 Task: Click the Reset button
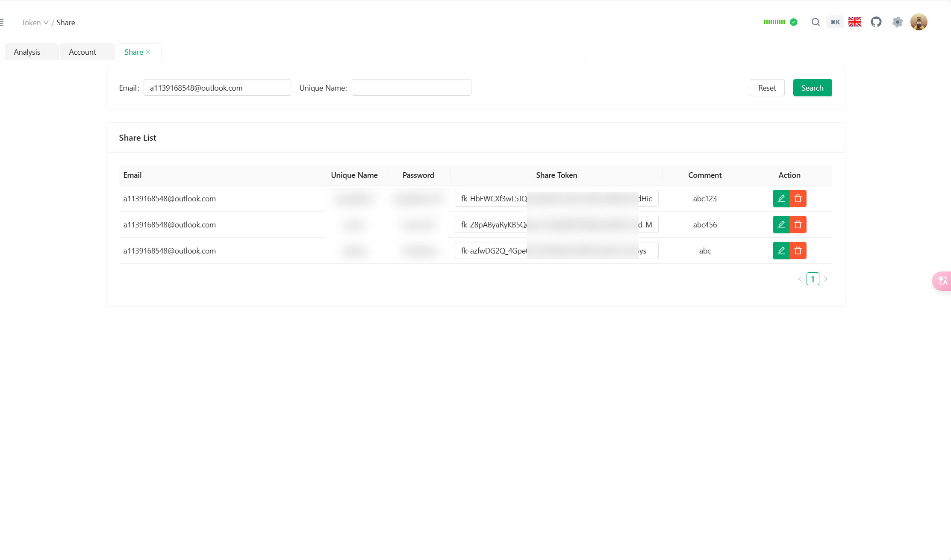767,88
